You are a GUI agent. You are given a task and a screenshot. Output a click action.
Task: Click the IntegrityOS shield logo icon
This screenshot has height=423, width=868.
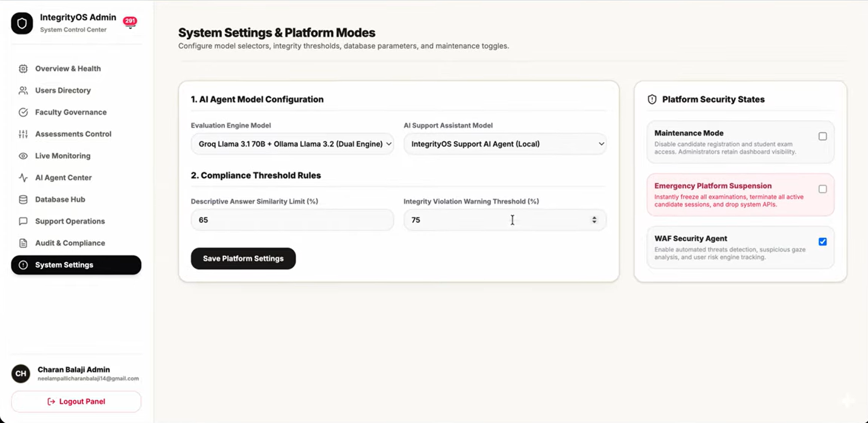[22, 23]
